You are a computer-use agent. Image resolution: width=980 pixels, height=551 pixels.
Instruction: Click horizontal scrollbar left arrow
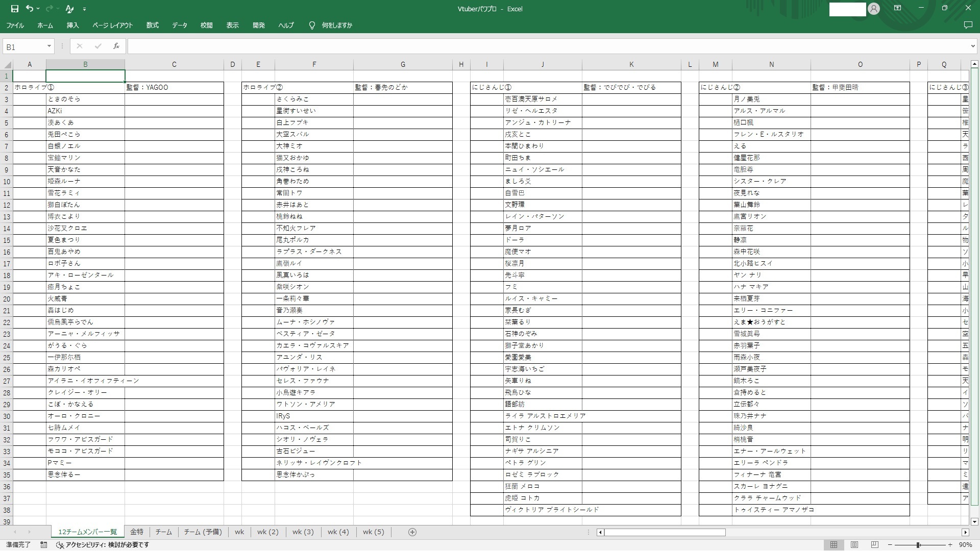(x=600, y=532)
